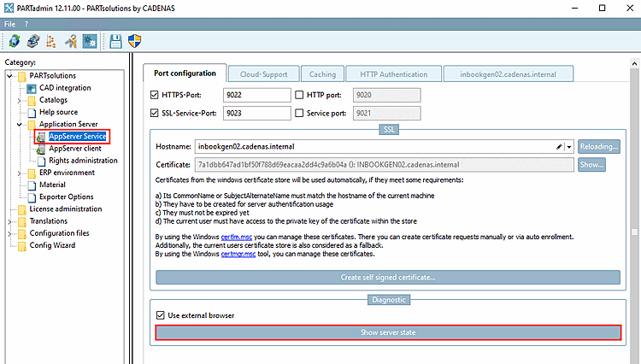The height and width of the screenshot is (364, 641).
Task: Expand the Translations tree node
Action: coord(9,221)
